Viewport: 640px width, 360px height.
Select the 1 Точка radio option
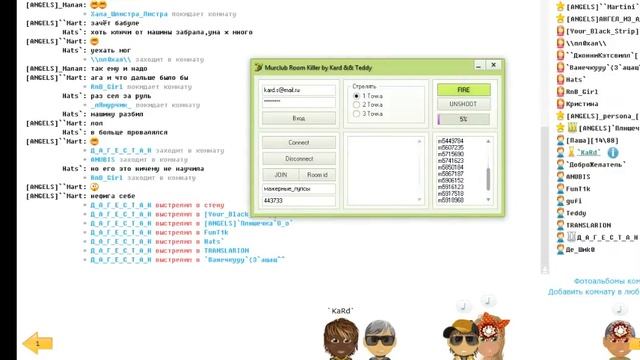(x=356, y=96)
